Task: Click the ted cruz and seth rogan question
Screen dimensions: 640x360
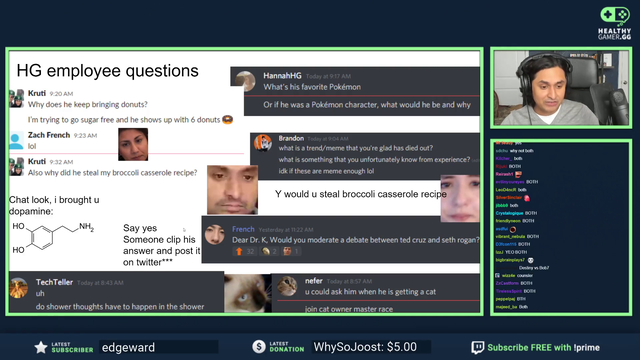Action: coord(356,240)
